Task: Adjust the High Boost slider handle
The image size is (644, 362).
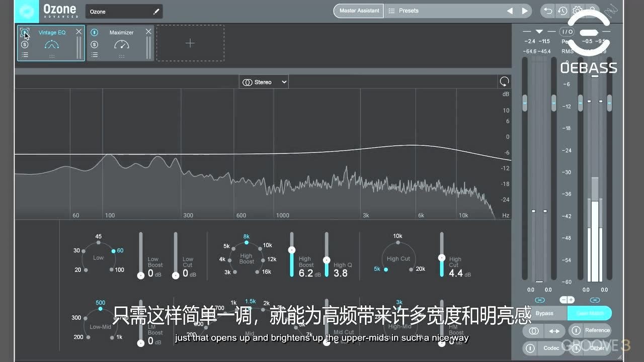Action: coord(291,250)
